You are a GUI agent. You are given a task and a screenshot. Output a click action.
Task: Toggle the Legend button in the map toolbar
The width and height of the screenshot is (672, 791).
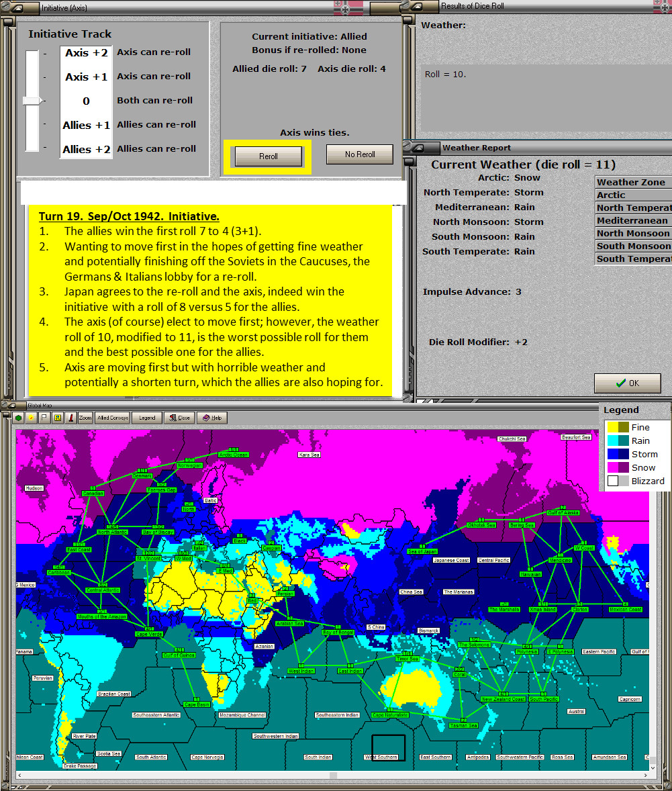tap(147, 418)
